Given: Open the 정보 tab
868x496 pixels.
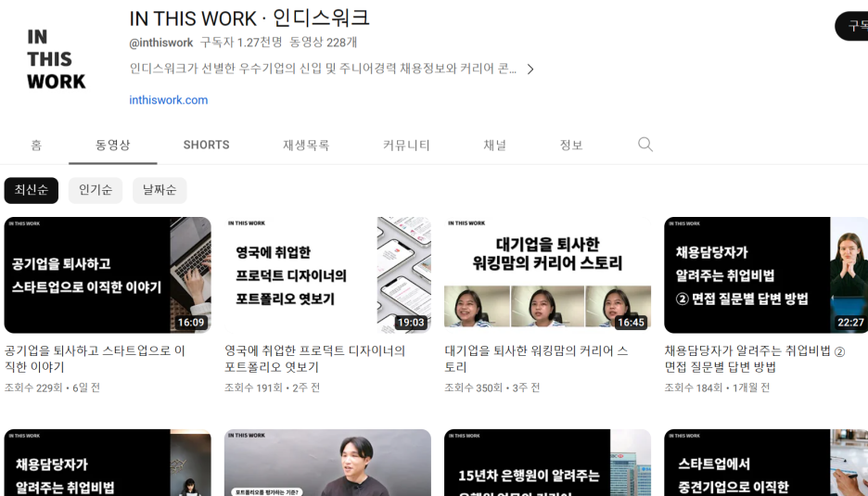Looking at the screenshot, I should (x=571, y=145).
